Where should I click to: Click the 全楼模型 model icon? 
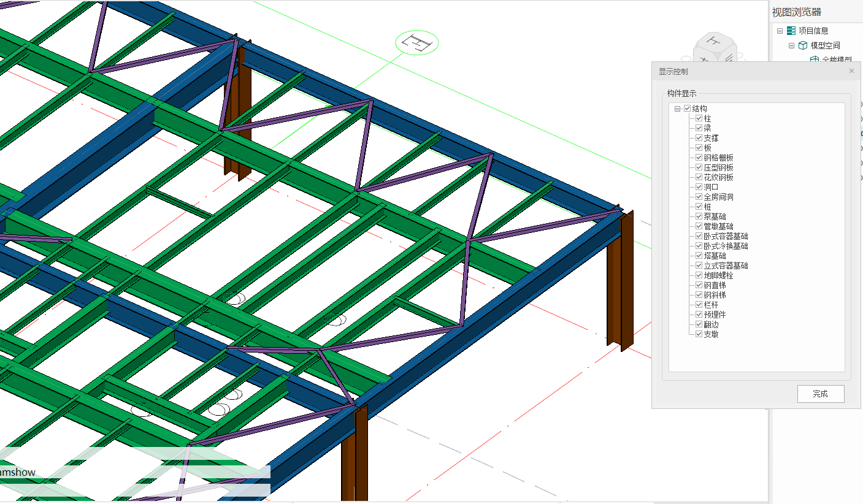coord(815,59)
